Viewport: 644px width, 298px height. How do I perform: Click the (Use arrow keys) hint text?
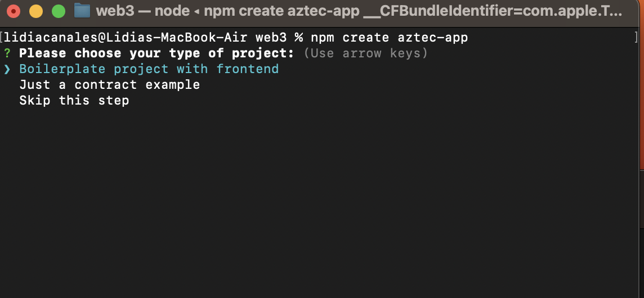click(366, 53)
